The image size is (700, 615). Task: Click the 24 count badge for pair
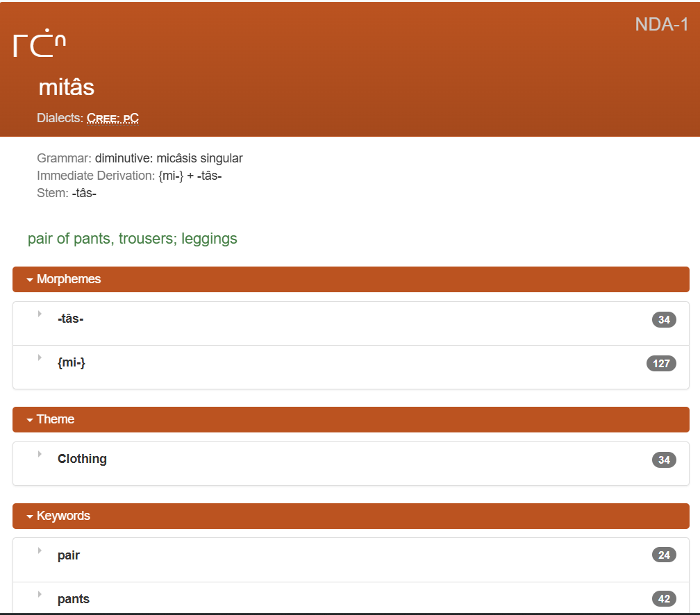tap(664, 555)
